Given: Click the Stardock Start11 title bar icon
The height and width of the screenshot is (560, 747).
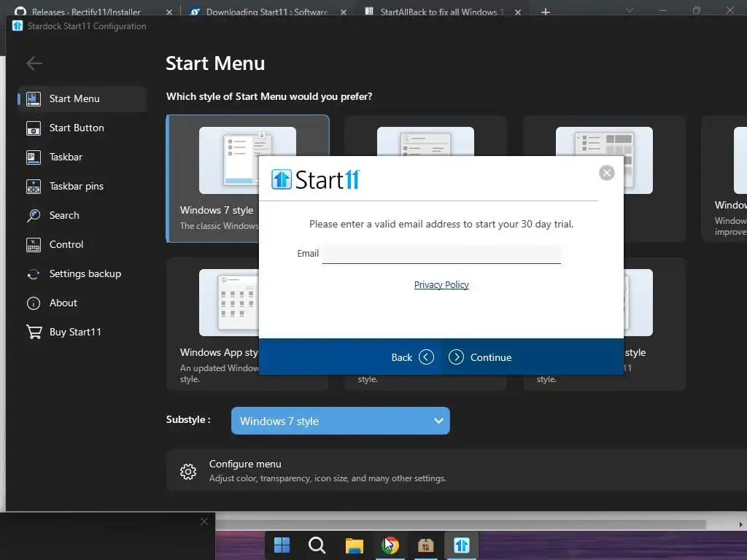Looking at the screenshot, I should click(18, 26).
